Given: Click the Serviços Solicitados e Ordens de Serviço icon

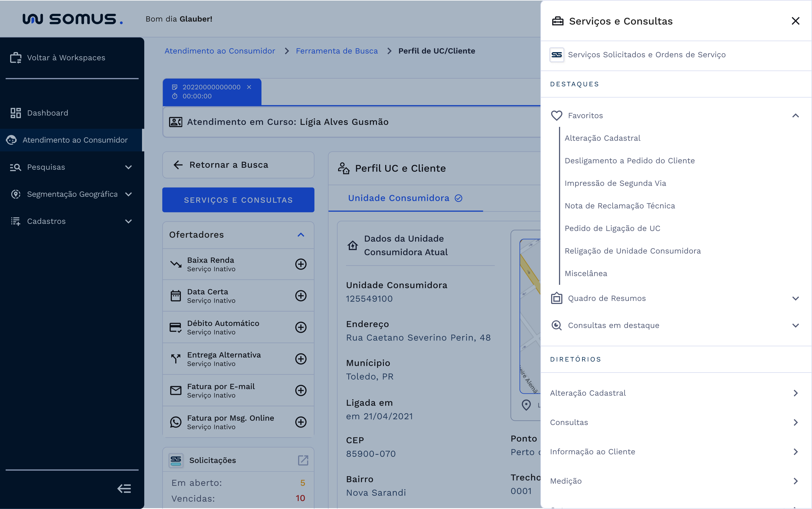Looking at the screenshot, I should pos(556,54).
